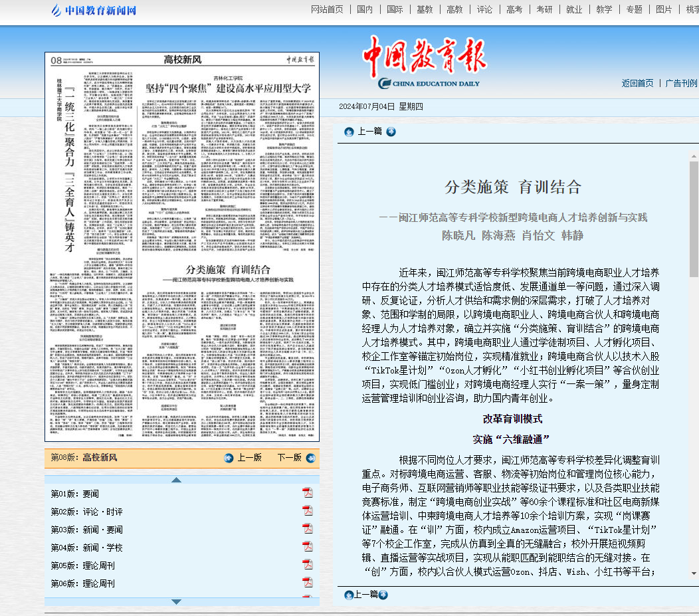
Task: Open the 专题 navigation item
Action: pyautogui.click(x=634, y=9)
